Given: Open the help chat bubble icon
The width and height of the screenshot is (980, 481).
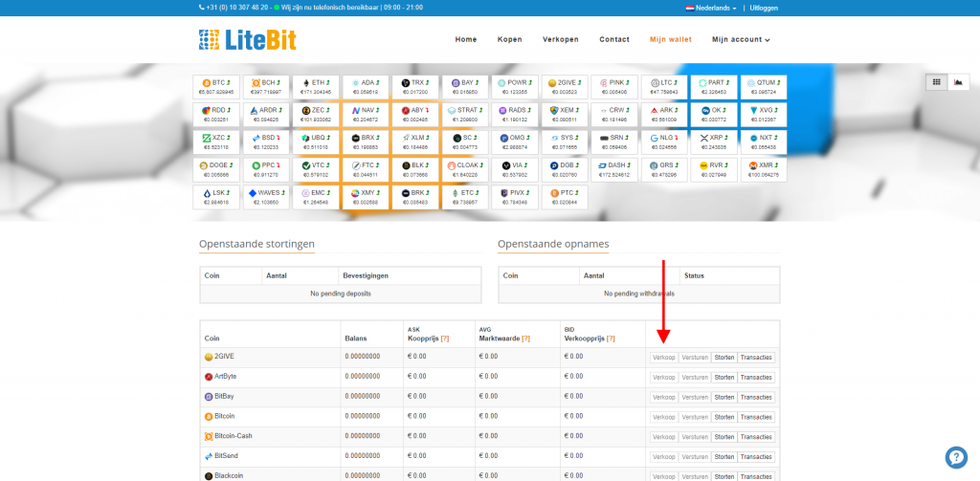Looking at the screenshot, I should pos(956,457).
